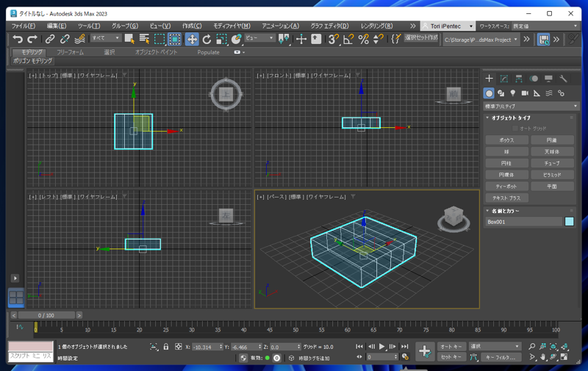
Task: Open the Hierarchy panel tab
Action: pos(519,79)
